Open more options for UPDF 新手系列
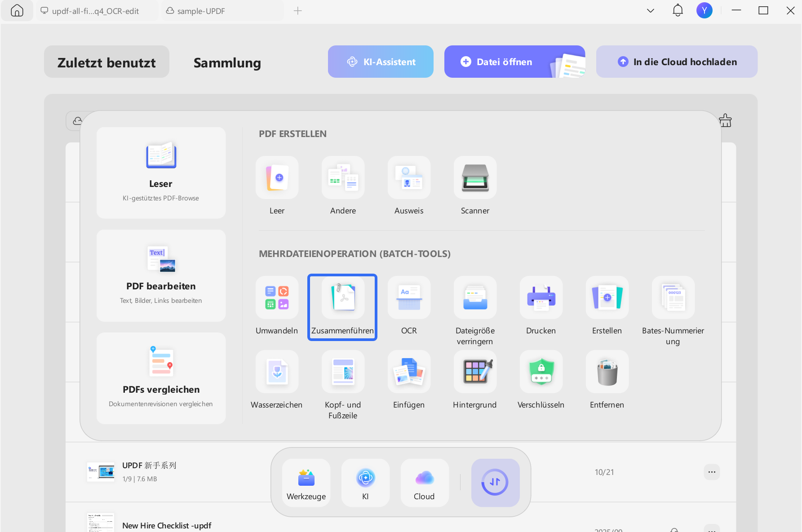Viewport: 802px width, 532px height. point(712,472)
